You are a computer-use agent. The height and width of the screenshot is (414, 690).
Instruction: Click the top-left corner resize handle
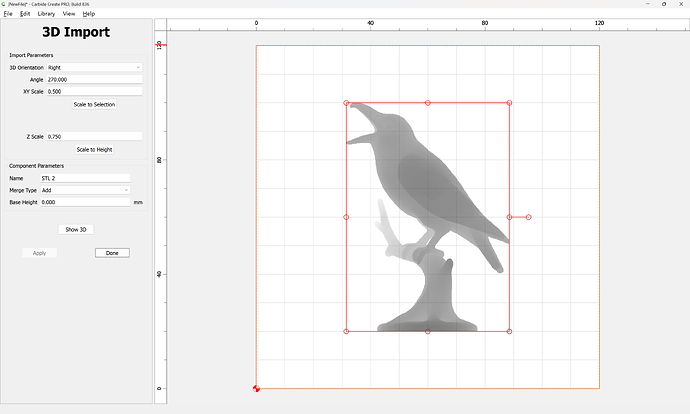click(347, 103)
